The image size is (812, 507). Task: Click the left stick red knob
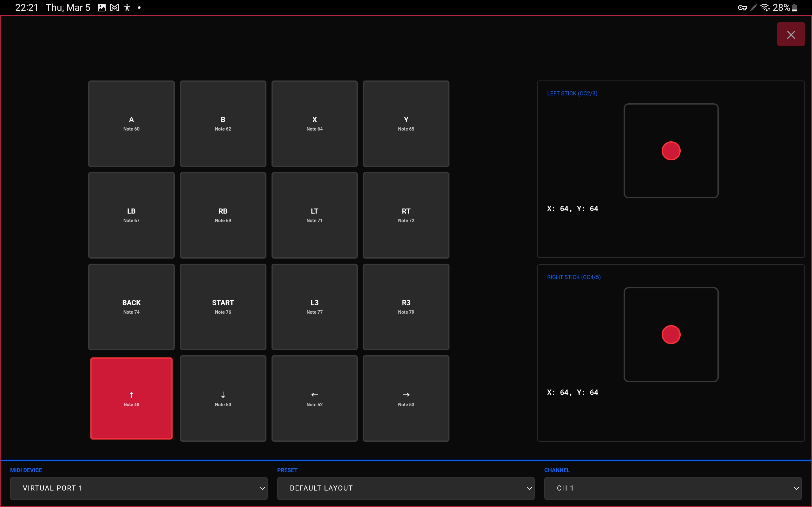click(671, 151)
